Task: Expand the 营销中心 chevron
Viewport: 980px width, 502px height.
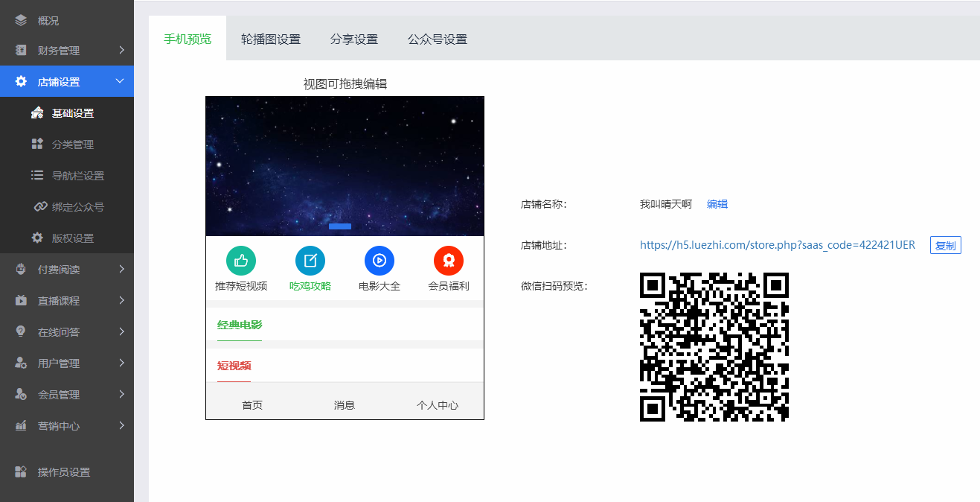Action: (121, 426)
